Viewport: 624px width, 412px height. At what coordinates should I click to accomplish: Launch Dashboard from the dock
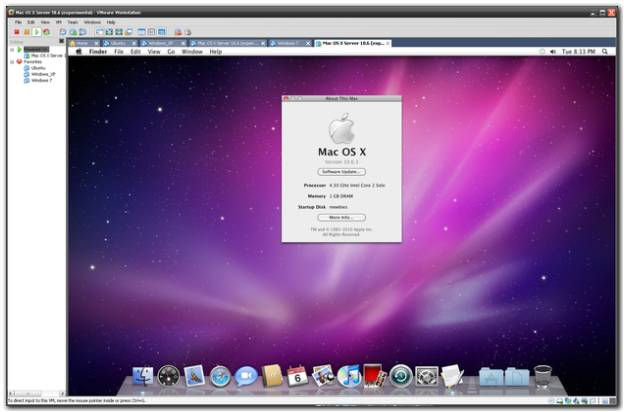point(168,376)
